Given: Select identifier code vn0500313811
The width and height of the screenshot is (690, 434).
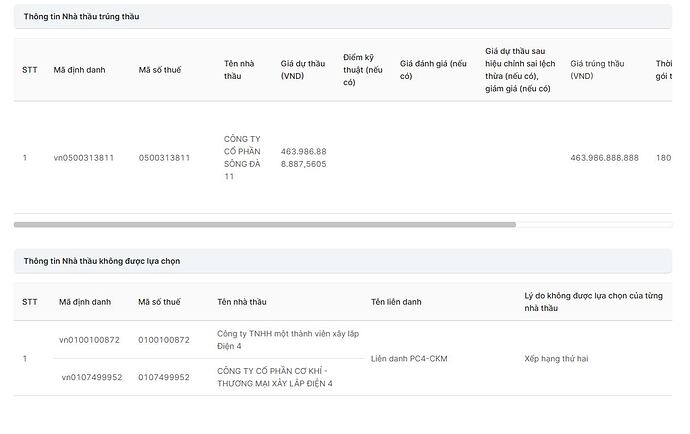Looking at the screenshot, I should pyautogui.click(x=84, y=158).
